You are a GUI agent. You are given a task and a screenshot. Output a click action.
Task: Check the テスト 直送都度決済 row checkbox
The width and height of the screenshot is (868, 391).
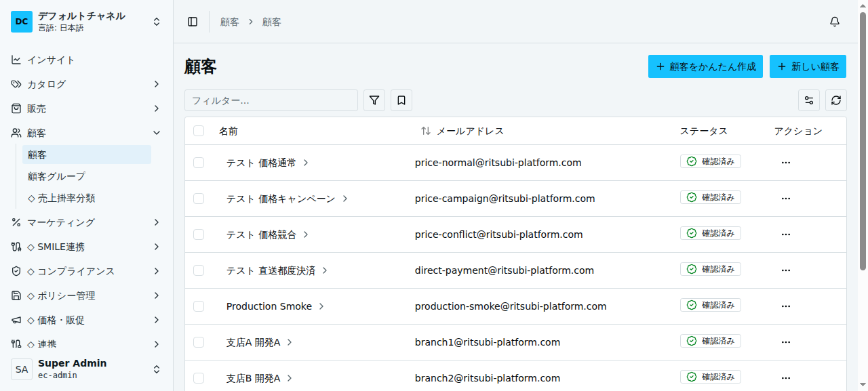pos(199,270)
